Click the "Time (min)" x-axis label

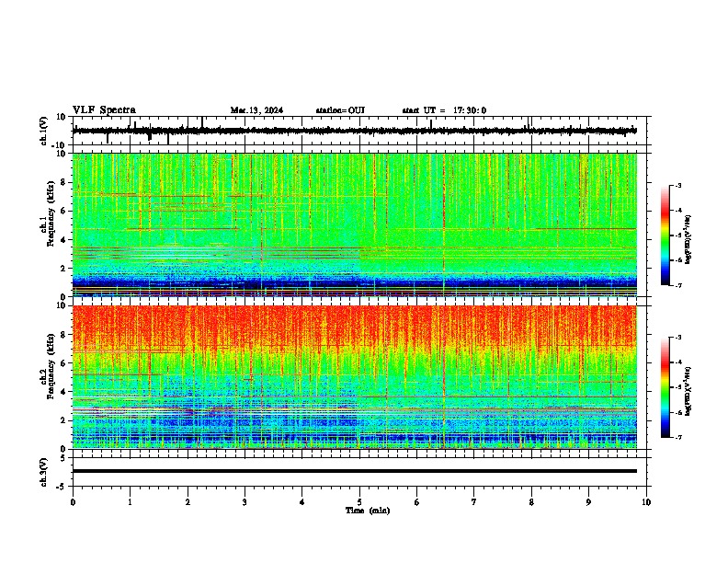pyautogui.click(x=368, y=511)
